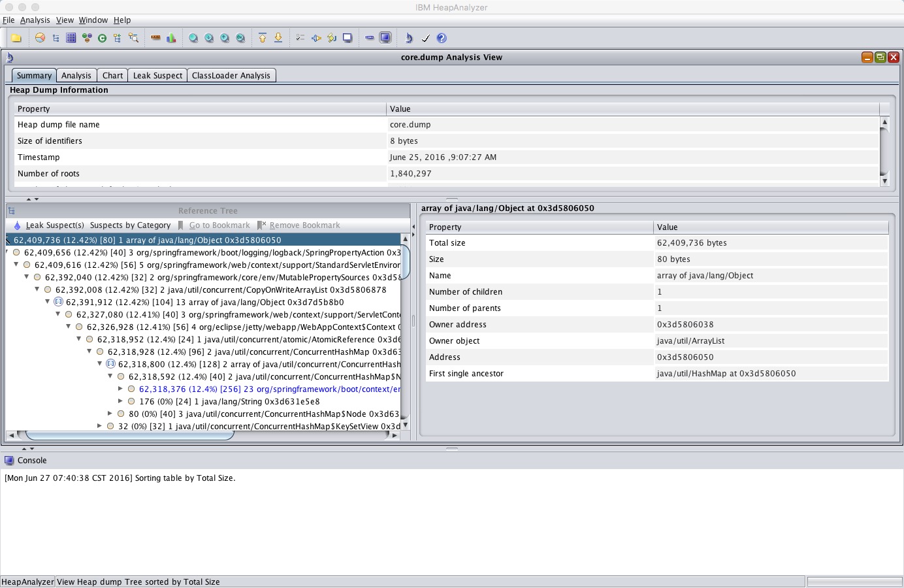Switch to the Chart tab

point(112,75)
